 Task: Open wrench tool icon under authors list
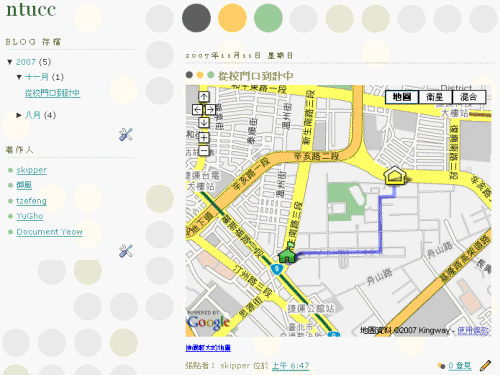[126, 251]
